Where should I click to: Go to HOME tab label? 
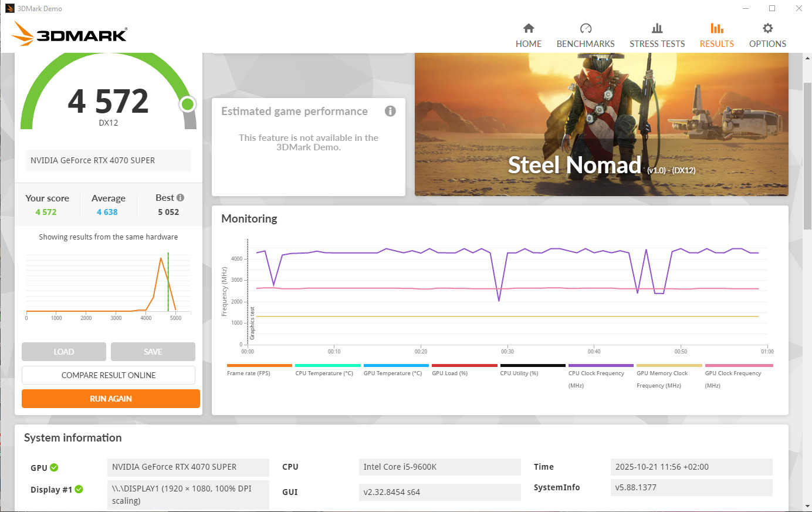point(529,44)
